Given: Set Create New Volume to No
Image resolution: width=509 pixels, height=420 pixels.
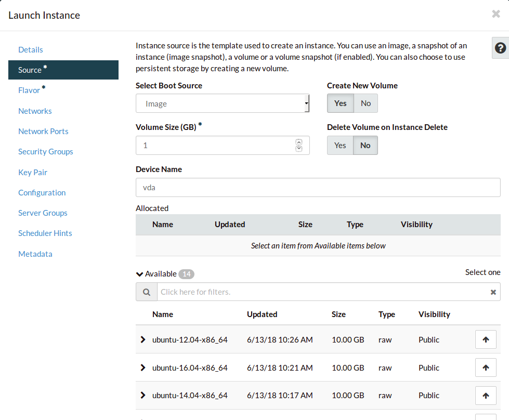Looking at the screenshot, I should click(x=366, y=103).
